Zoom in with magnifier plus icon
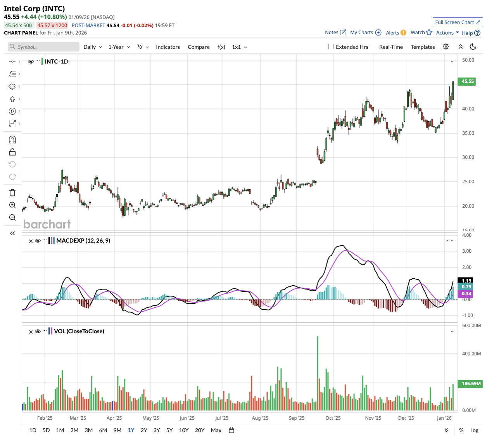This screenshot has width=494, height=448. 12,205
